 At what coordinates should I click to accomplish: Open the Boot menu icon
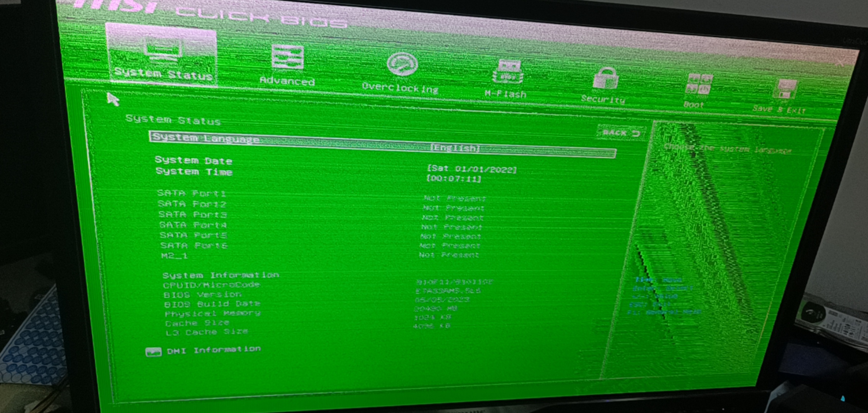(699, 85)
